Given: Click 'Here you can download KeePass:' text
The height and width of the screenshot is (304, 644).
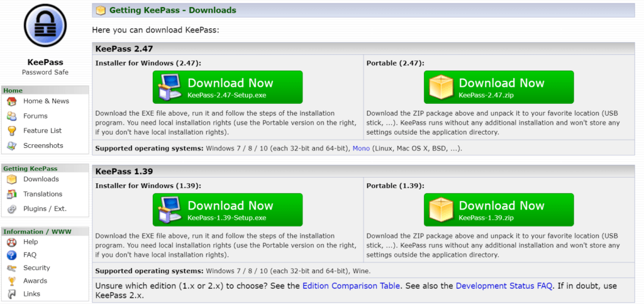Looking at the screenshot, I should [x=156, y=30].
